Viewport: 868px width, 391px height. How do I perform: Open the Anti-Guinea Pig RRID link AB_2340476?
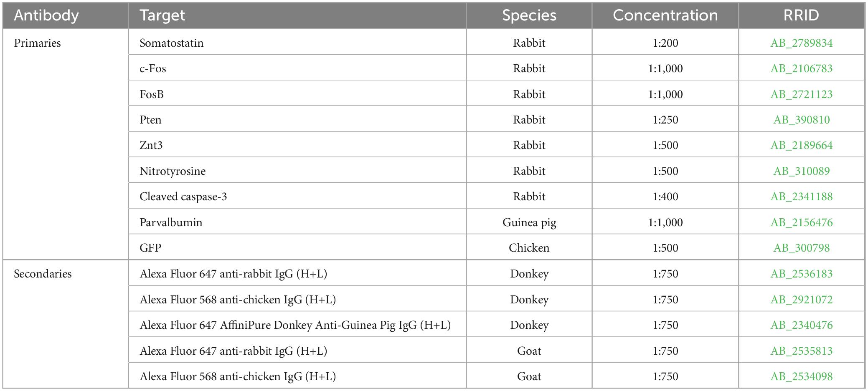(x=801, y=325)
